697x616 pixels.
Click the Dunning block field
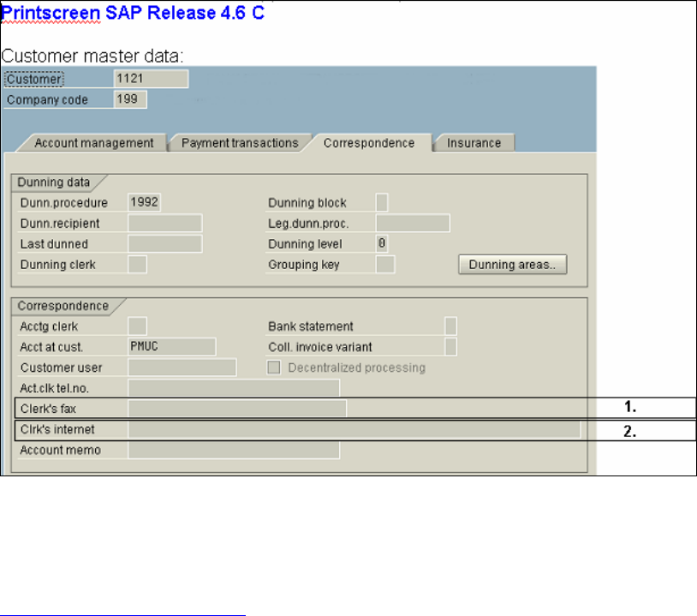[x=382, y=202]
